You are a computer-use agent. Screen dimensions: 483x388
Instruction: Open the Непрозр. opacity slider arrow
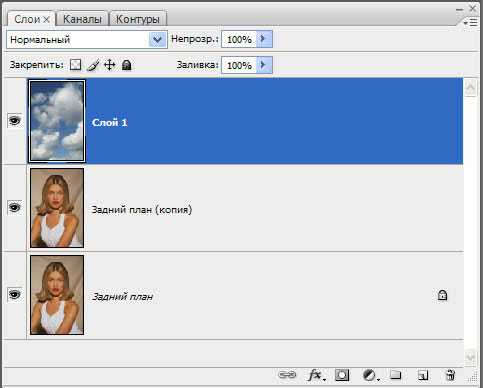pyautogui.click(x=264, y=39)
